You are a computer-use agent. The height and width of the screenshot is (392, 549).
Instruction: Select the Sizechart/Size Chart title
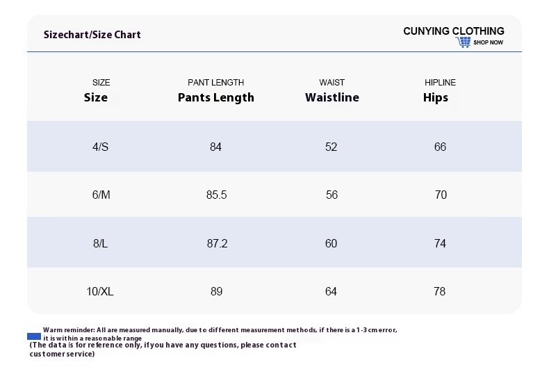92,35
